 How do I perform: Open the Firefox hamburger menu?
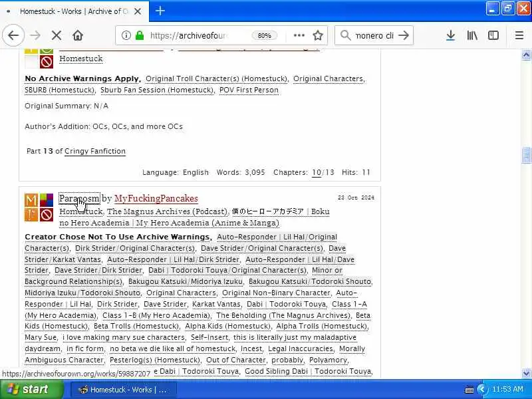click(519, 35)
